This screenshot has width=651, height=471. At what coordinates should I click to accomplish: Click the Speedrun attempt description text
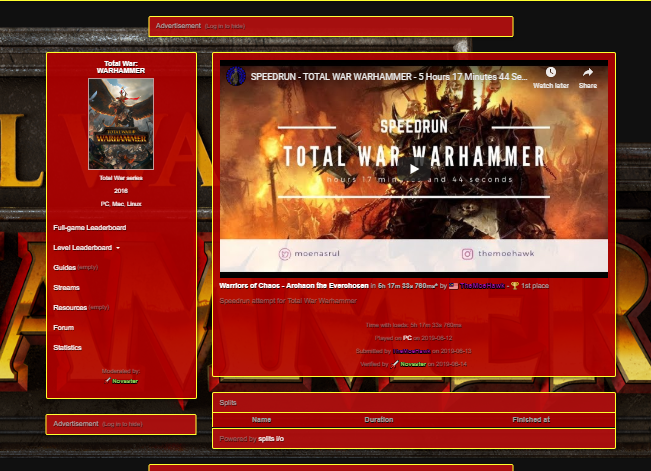click(288, 301)
